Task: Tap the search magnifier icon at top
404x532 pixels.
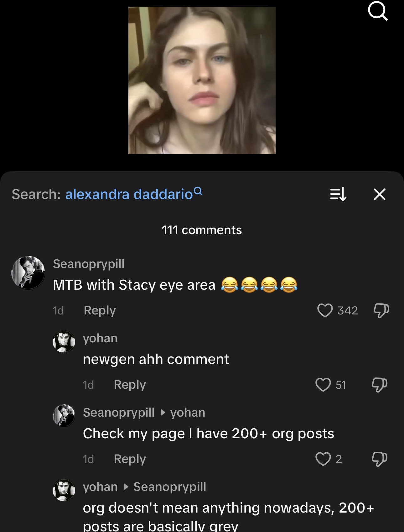Action: [x=378, y=11]
